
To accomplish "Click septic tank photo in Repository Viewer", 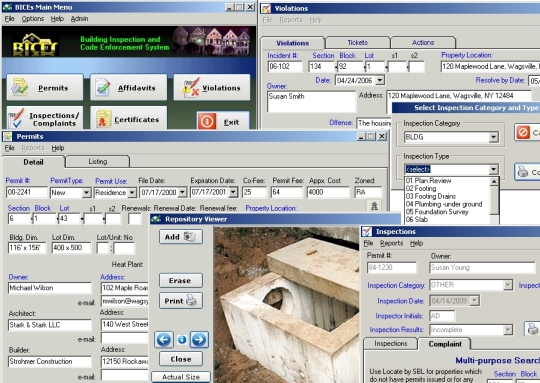I will pyautogui.click(x=286, y=305).
